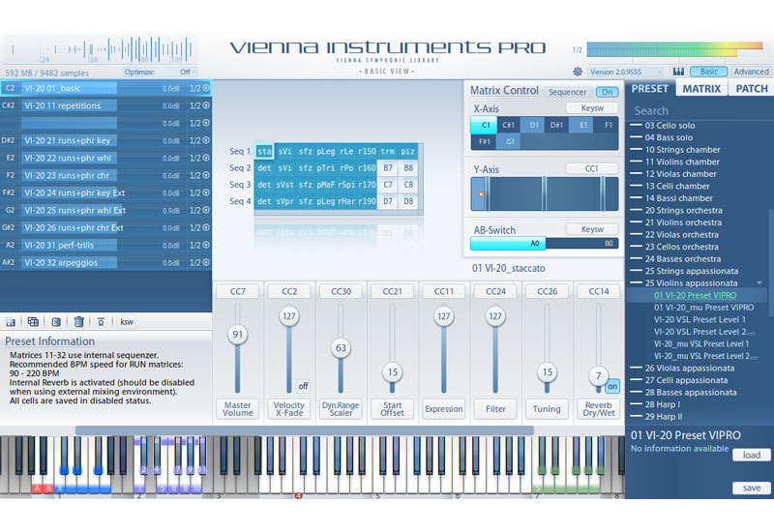Click the icon left of the trash
The height and width of the screenshot is (532, 774).
click(x=56, y=321)
